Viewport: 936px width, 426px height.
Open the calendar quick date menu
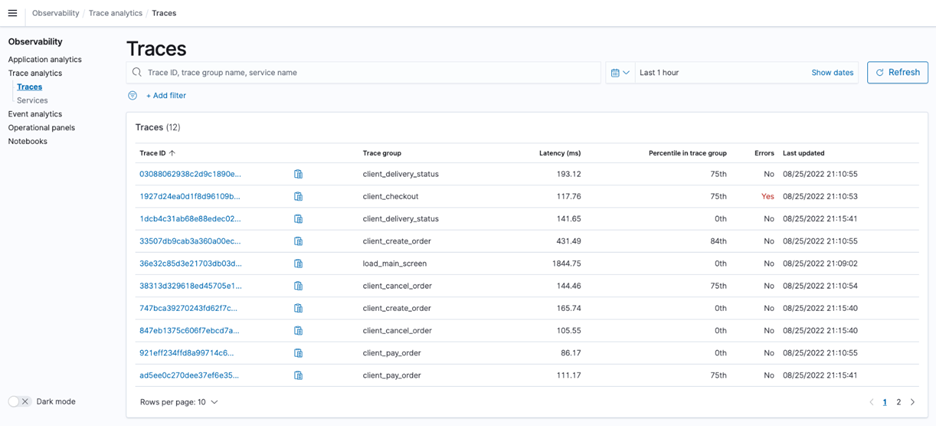621,72
